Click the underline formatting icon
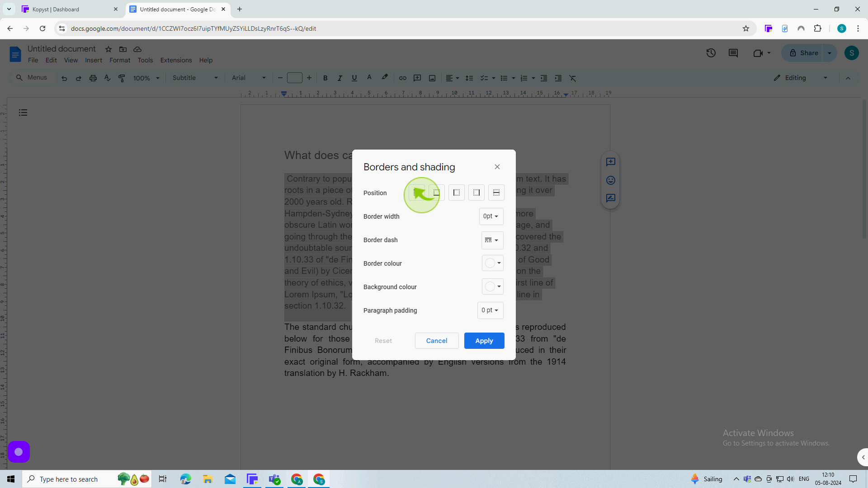 (354, 78)
